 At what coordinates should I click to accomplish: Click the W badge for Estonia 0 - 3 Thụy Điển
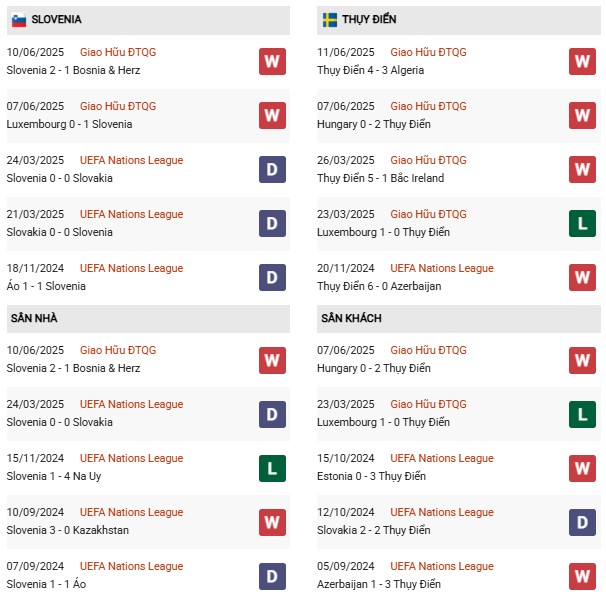(583, 468)
